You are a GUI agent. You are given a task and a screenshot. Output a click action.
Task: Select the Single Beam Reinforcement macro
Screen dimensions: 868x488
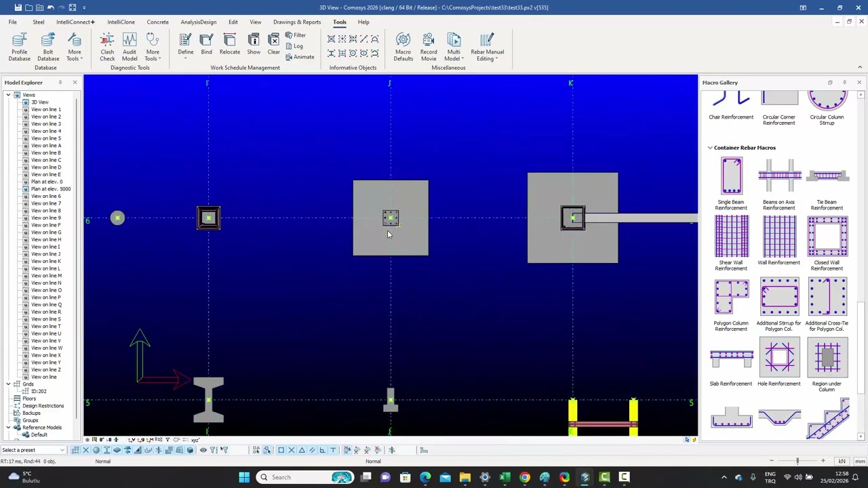pyautogui.click(x=731, y=184)
